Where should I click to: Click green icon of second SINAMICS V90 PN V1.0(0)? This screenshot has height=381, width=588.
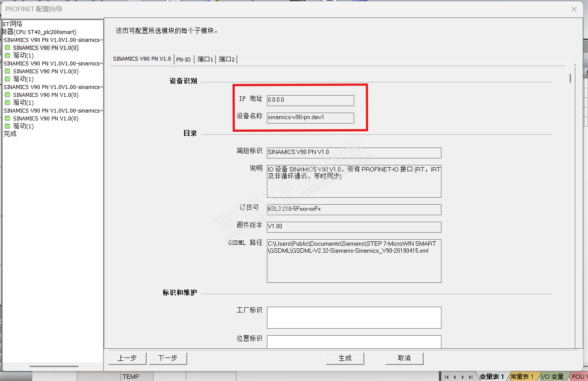(x=7, y=71)
